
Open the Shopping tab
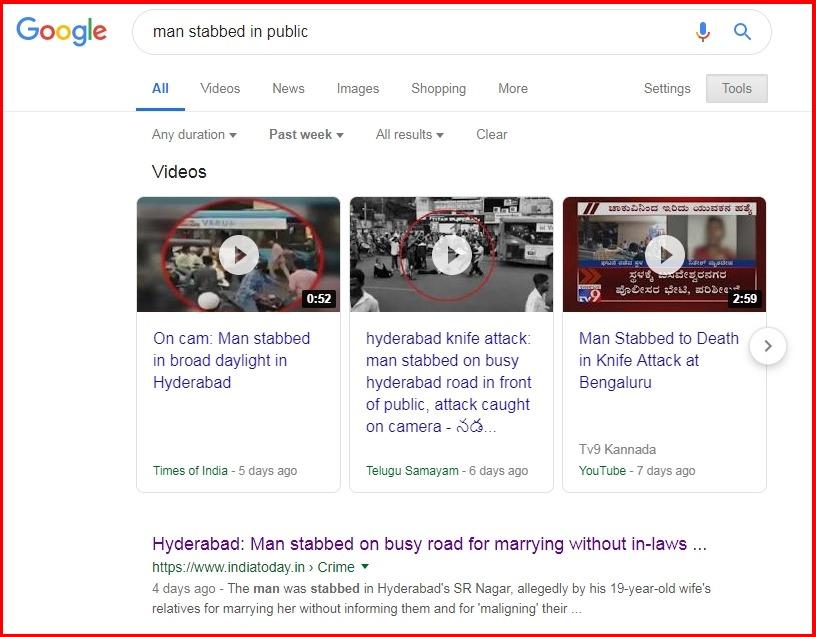pos(439,88)
